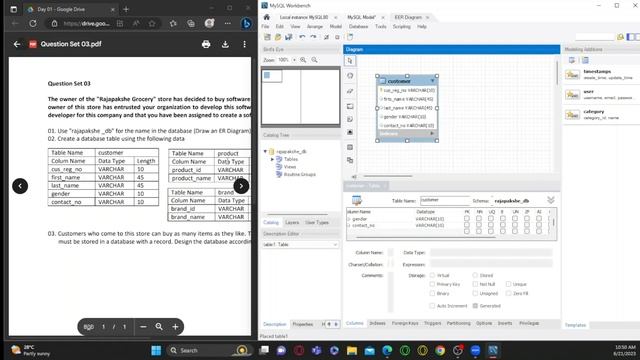Screen dimensions: 640x360
Task: Open the Bing chat icon in Edge
Action: (246, 24)
